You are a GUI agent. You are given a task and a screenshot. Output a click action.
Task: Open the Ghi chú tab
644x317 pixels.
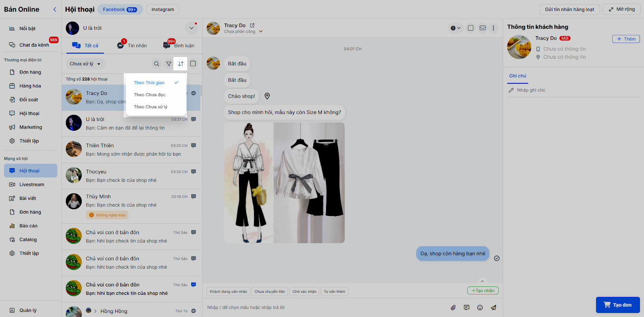tap(518, 76)
